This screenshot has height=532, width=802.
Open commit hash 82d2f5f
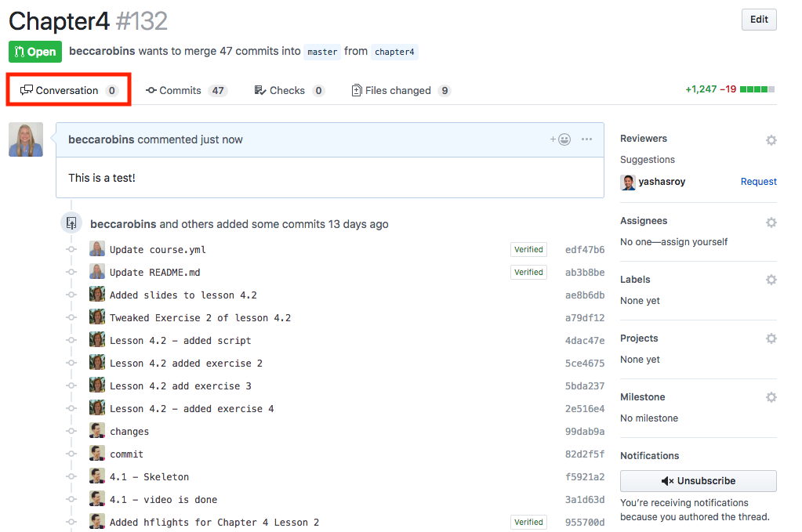(585, 454)
